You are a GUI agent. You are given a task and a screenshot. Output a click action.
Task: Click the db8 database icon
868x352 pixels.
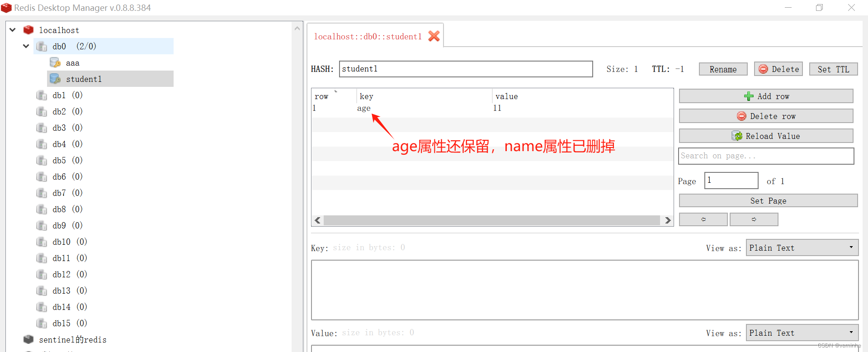42,209
